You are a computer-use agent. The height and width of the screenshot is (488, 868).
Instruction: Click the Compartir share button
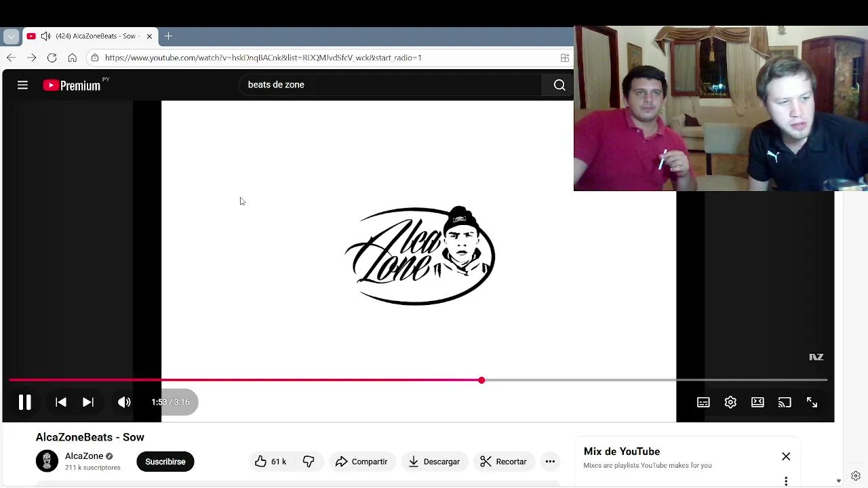coord(361,462)
